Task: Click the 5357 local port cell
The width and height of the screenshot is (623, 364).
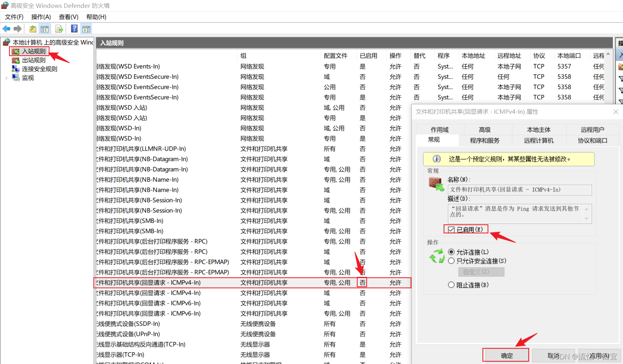Action: (565, 66)
